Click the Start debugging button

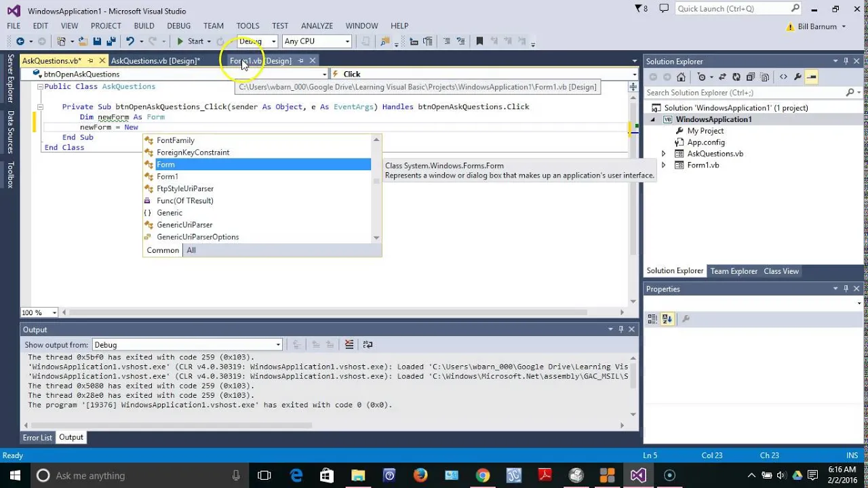coord(190,41)
